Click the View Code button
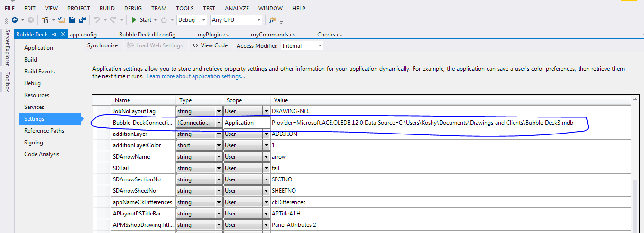Image resolution: width=644 pixels, height=233 pixels. 210,45
